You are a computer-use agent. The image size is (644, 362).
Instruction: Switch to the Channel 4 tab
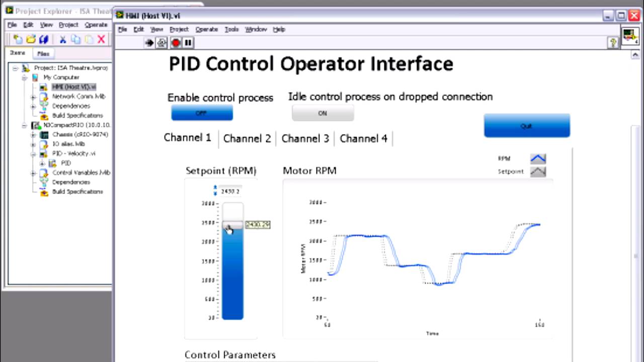(364, 139)
